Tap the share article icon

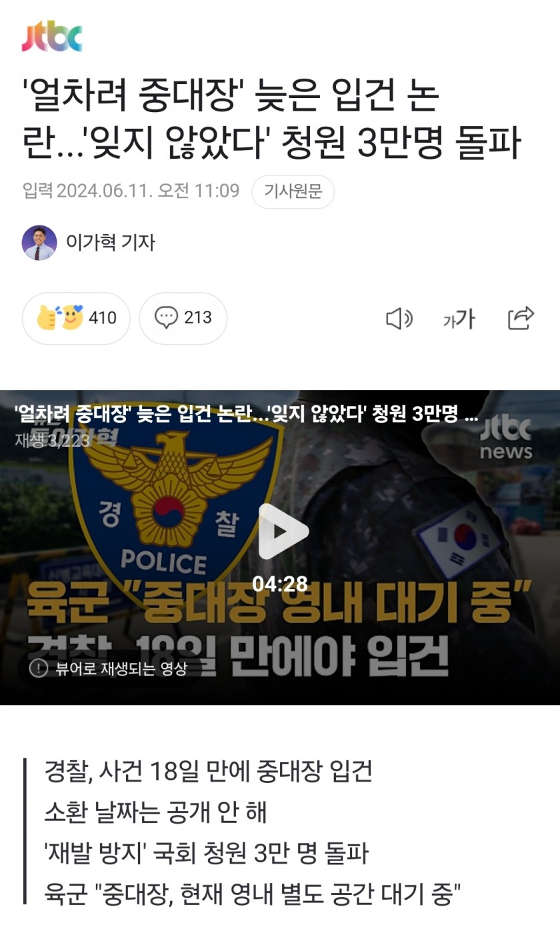point(521,318)
